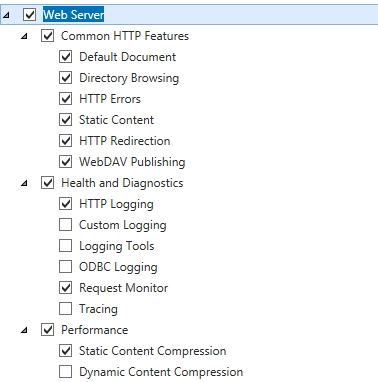Image resolution: width=378 pixels, height=382 pixels.
Task: Select the Performance label
Action: click(x=95, y=330)
